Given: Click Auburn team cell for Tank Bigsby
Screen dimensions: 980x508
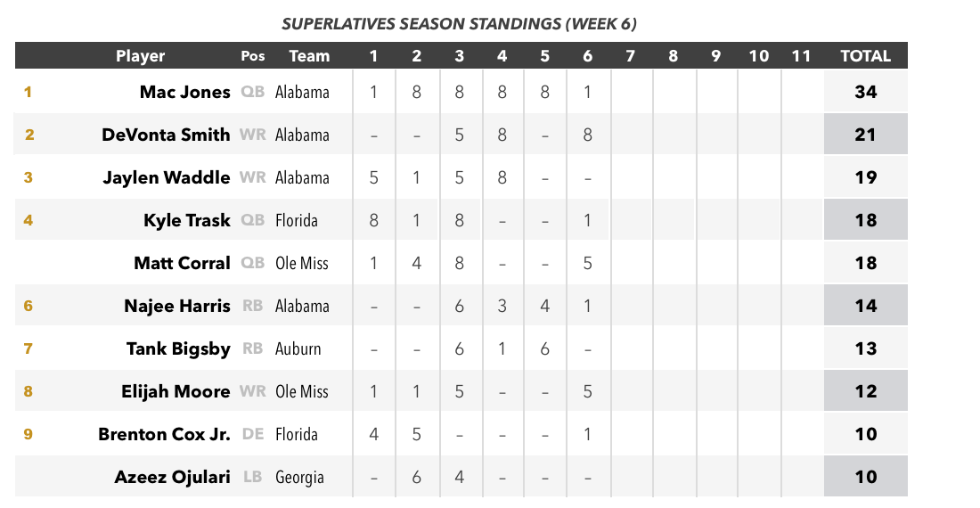Looking at the screenshot, I should click(x=298, y=348).
